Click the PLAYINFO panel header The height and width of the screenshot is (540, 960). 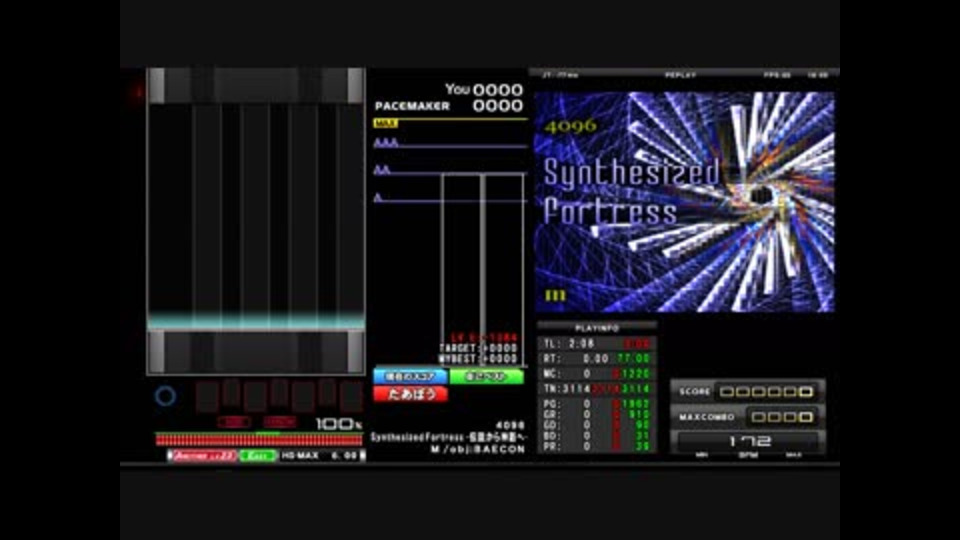597,328
